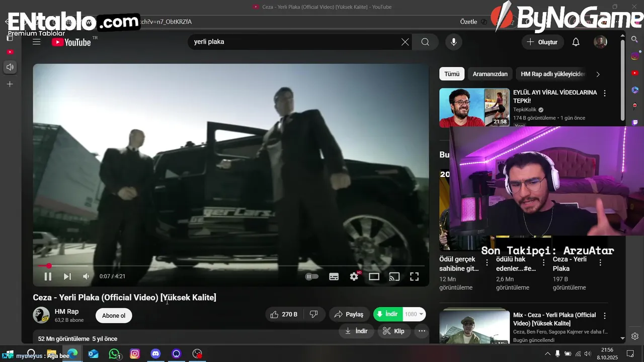644x362 pixels.
Task: Click the grey İndir download button
Action: click(x=356, y=331)
